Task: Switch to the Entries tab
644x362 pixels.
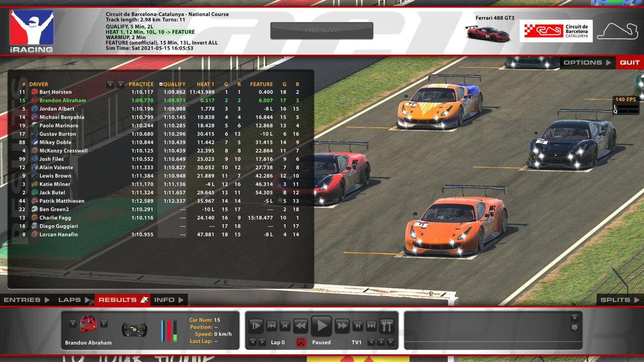Action: point(27,300)
